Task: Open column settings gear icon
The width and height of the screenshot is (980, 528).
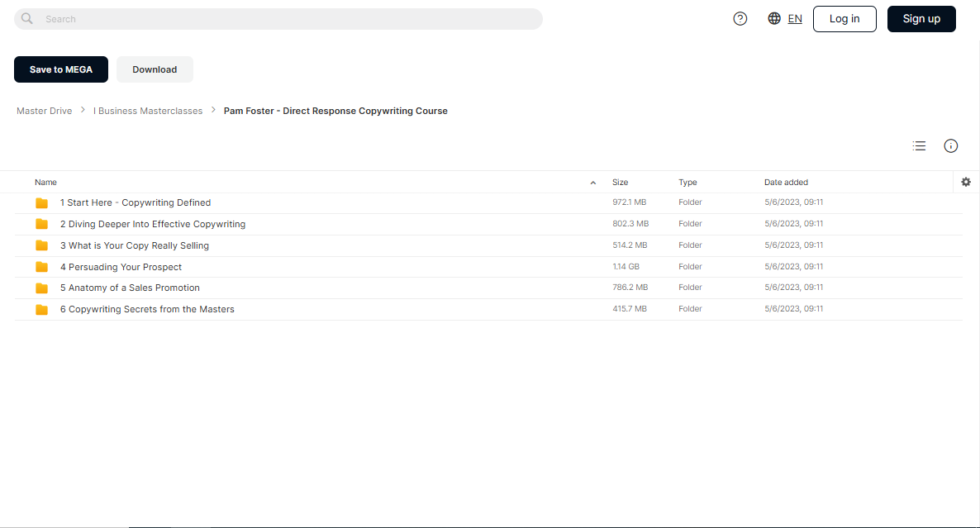Action: pyautogui.click(x=966, y=182)
